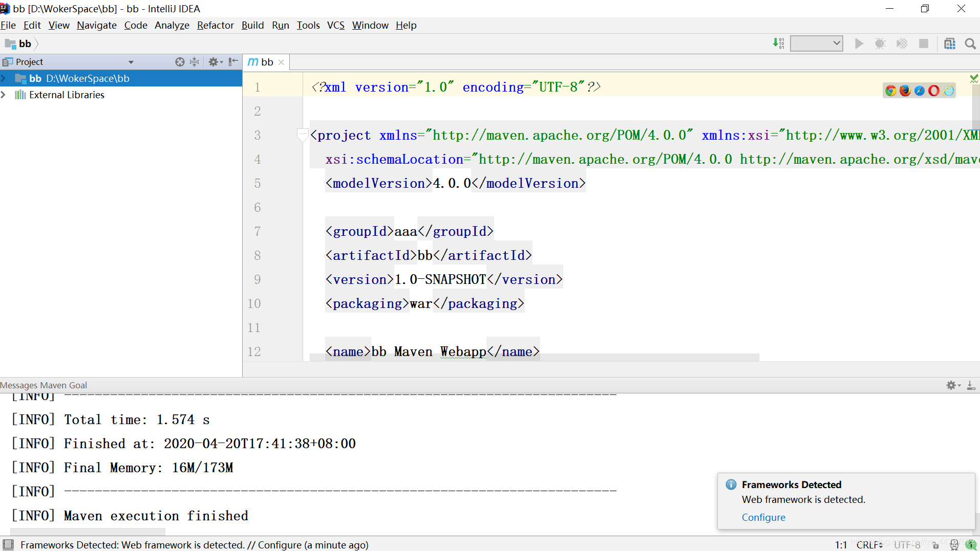
Task: Click the Stop square icon
Action: pos(924,43)
